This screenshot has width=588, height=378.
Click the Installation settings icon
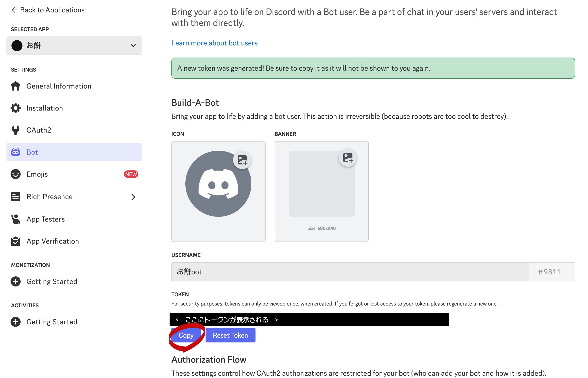tap(16, 108)
